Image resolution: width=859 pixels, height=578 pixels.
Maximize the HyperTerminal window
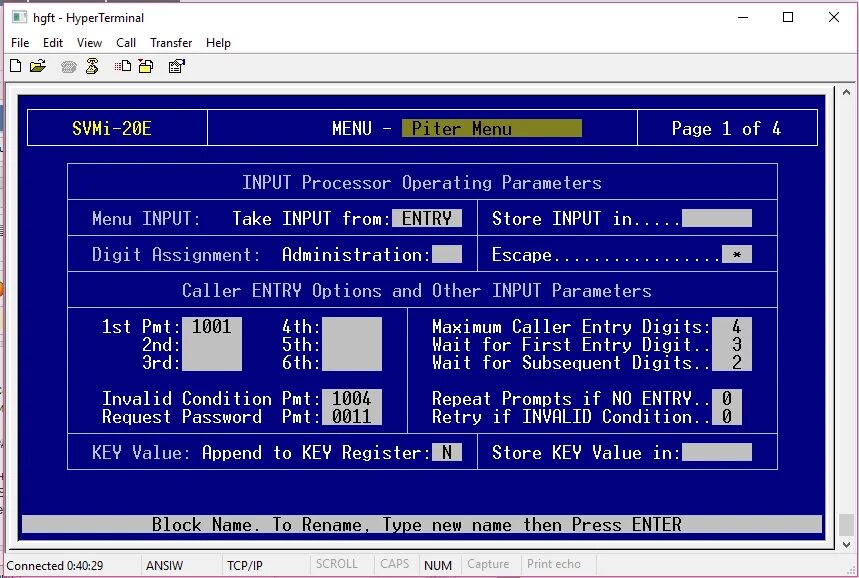coord(788,17)
